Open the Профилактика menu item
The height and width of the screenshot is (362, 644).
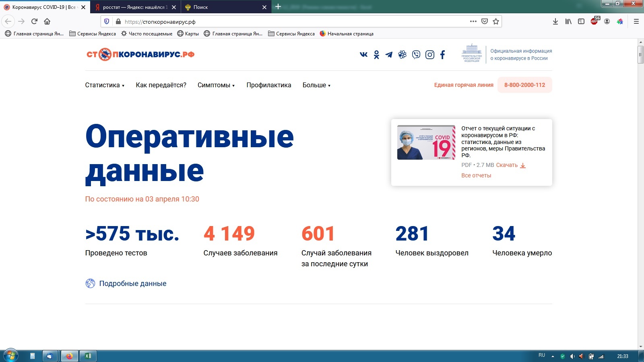269,85
